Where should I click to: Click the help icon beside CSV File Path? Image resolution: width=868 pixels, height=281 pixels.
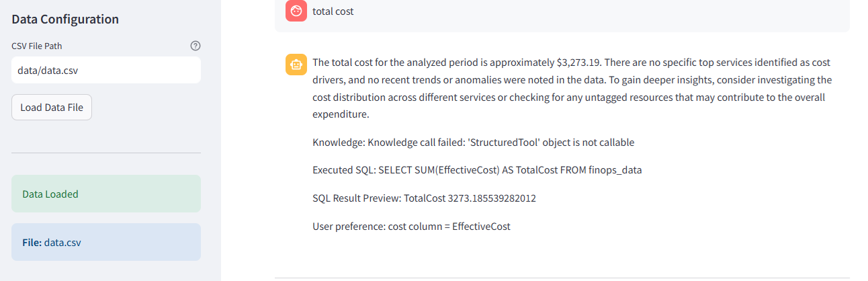point(196,46)
